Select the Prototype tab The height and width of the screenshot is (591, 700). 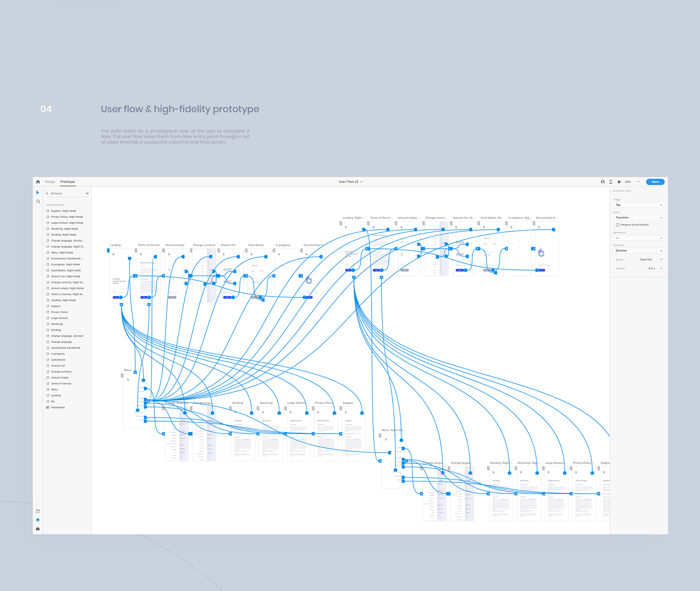68,182
